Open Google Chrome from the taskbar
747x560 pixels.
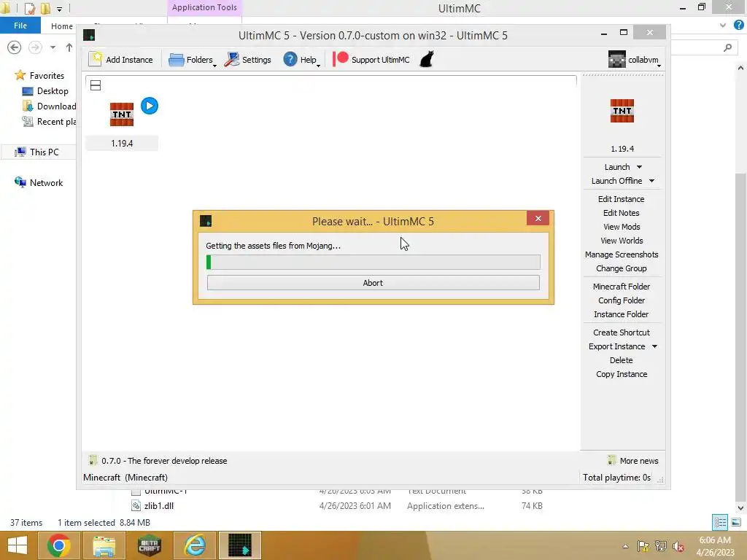tap(58, 545)
